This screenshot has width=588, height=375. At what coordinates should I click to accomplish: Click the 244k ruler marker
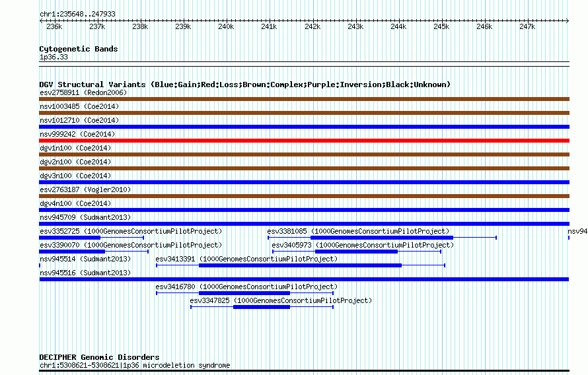coord(398,26)
